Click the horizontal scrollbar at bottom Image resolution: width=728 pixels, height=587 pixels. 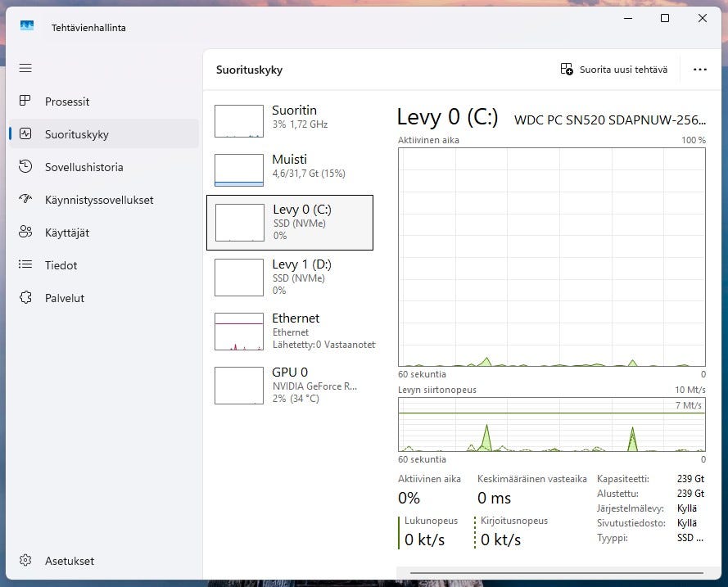[x=557, y=573]
